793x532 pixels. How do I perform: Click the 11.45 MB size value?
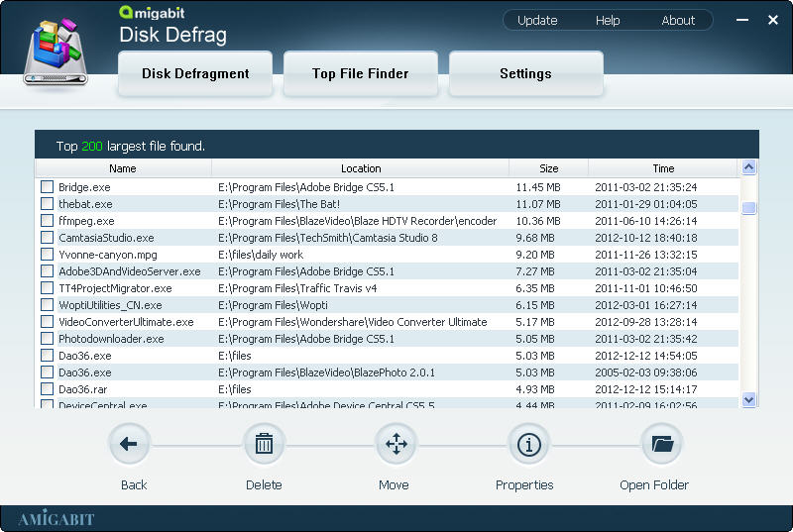(x=537, y=187)
